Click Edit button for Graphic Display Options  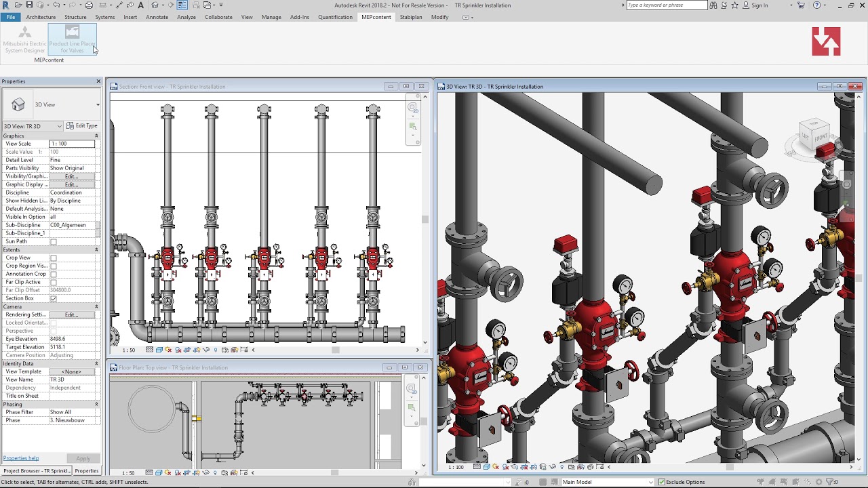pyautogui.click(x=71, y=184)
